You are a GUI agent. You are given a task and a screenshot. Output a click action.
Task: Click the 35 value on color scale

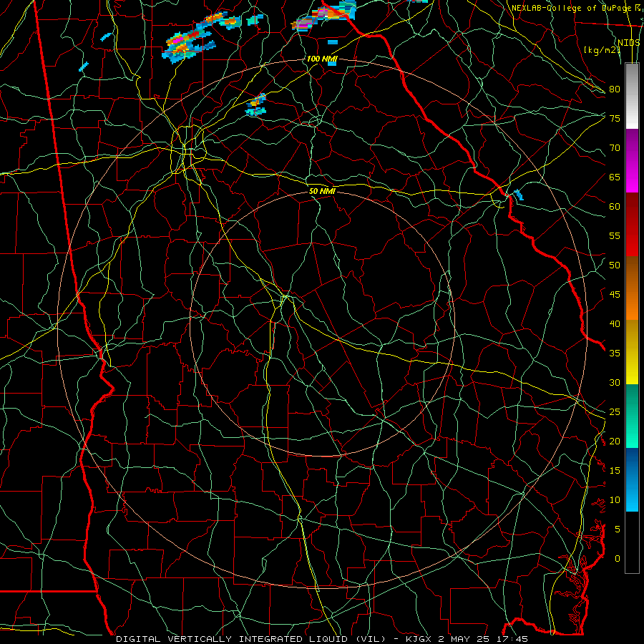coord(615,353)
